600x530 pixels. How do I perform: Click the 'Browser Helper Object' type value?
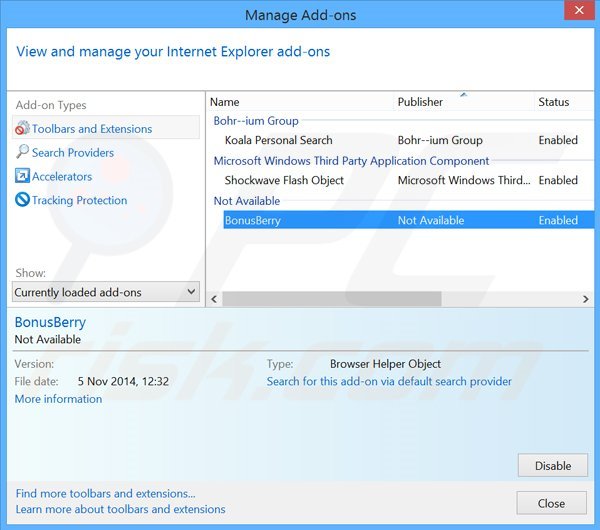pos(385,364)
